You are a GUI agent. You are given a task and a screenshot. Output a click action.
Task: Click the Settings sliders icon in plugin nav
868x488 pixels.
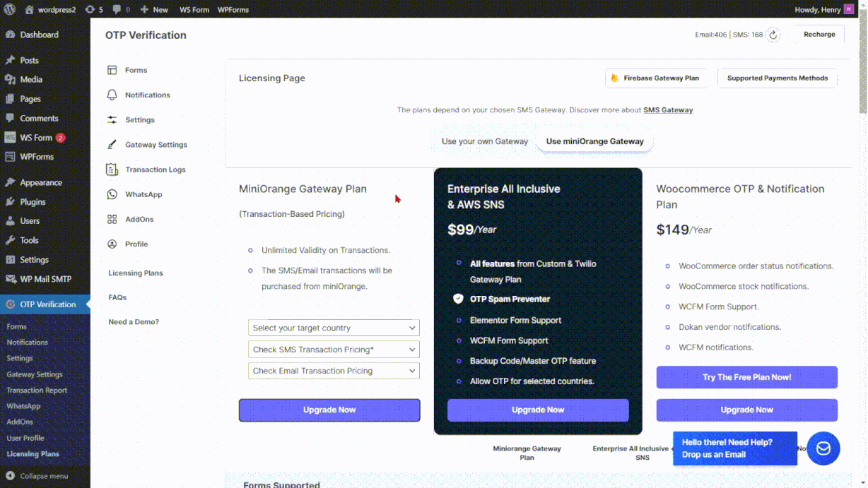pos(112,120)
